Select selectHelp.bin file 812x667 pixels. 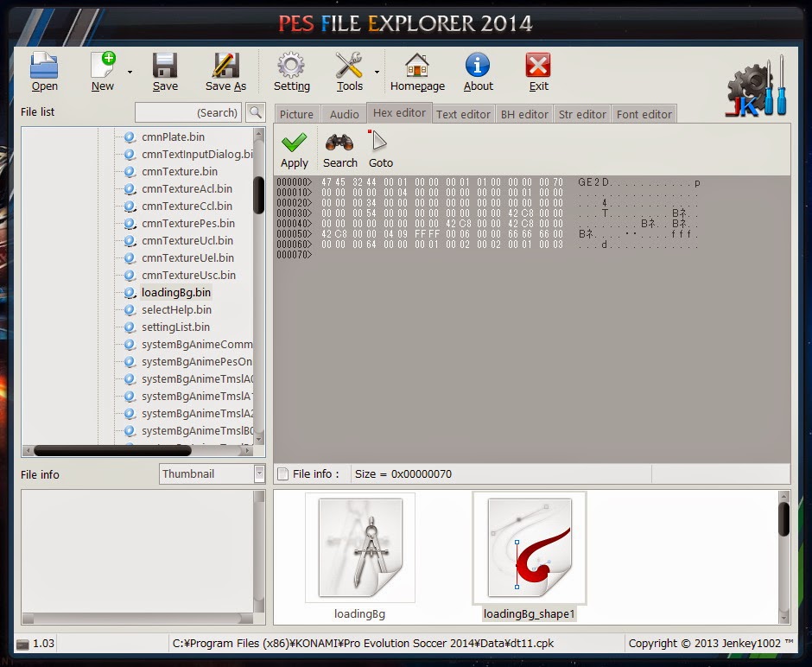tap(176, 309)
